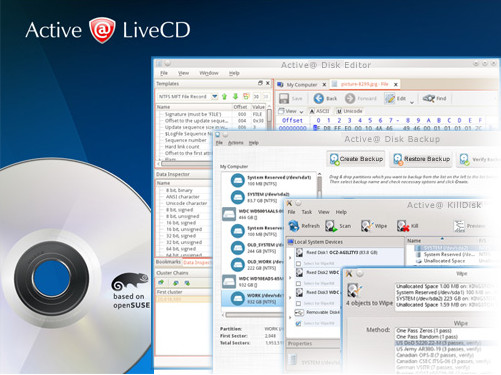Click the green up arrow in Templates
This screenshot has height=375, width=501.
click(224, 97)
